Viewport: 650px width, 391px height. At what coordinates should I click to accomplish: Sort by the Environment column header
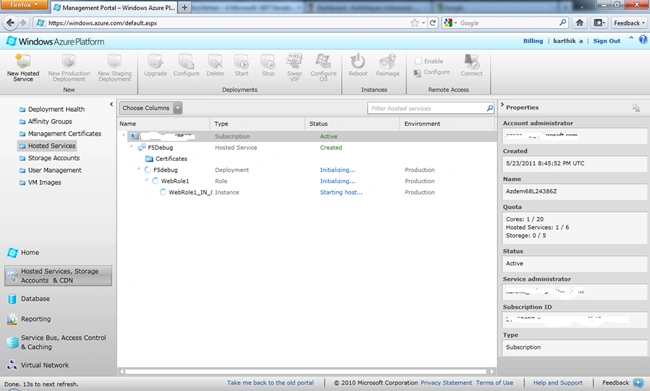(447, 124)
